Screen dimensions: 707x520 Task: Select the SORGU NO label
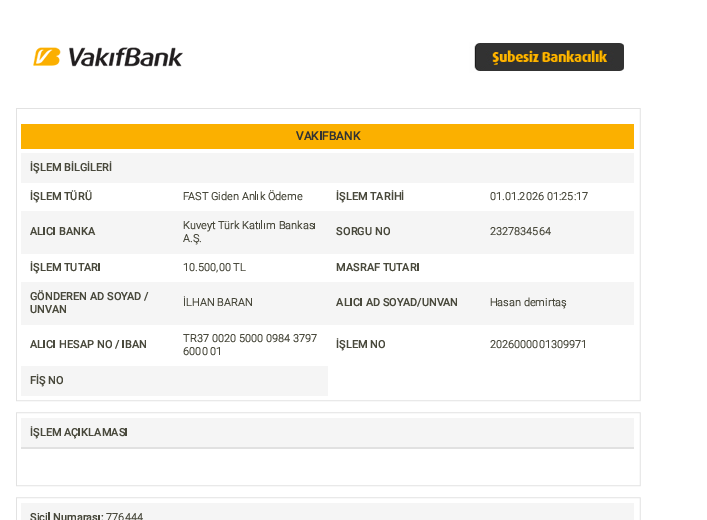(x=363, y=231)
